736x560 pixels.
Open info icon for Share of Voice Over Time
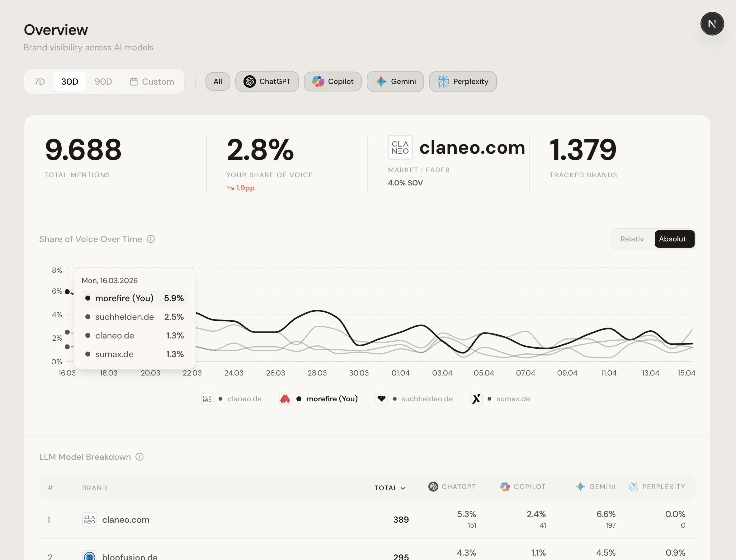click(151, 239)
